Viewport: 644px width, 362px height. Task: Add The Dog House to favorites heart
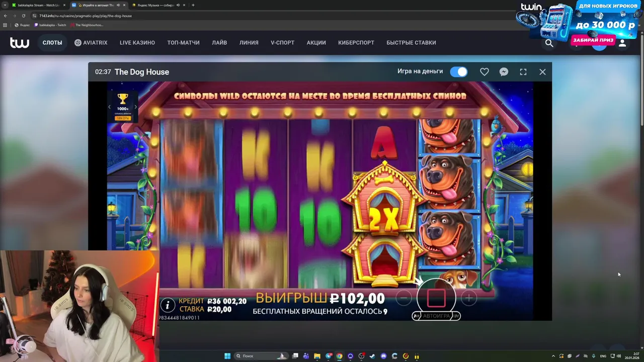[484, 72]
